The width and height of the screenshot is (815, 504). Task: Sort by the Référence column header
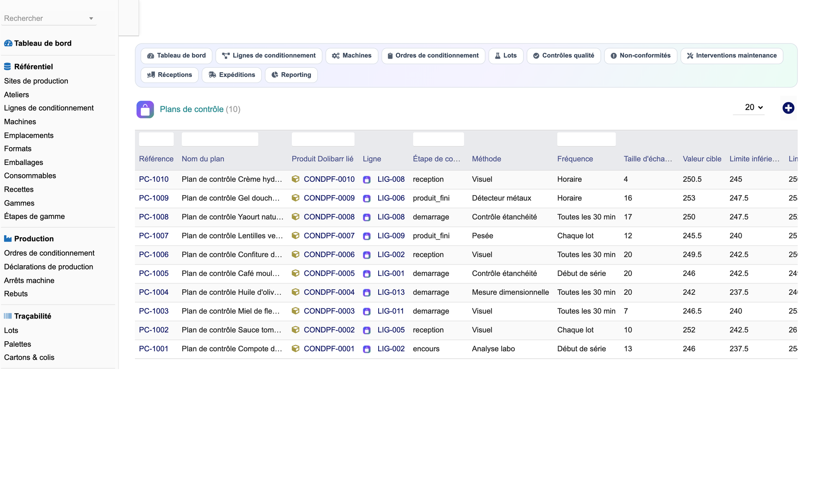coord(156,159)
